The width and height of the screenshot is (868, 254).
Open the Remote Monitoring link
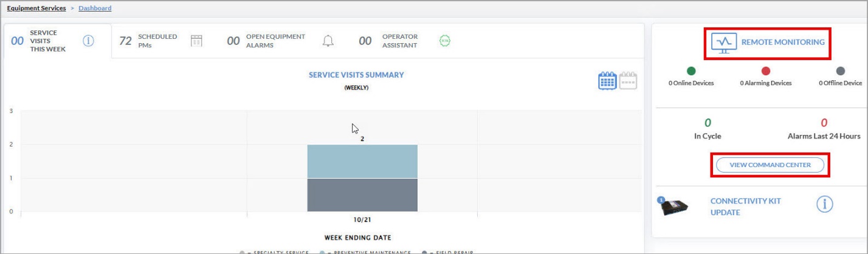point(783,43)
